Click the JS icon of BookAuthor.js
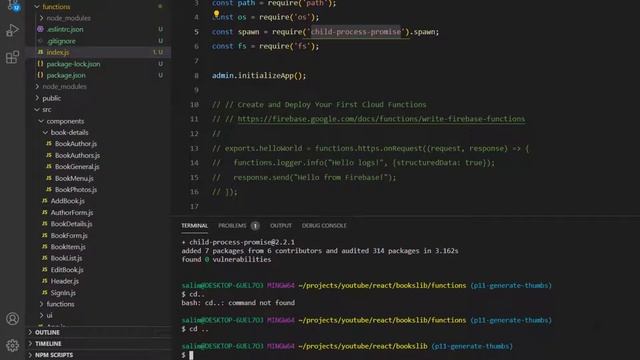This screenshot has width=640, height=360. click(x=49, y=144)
